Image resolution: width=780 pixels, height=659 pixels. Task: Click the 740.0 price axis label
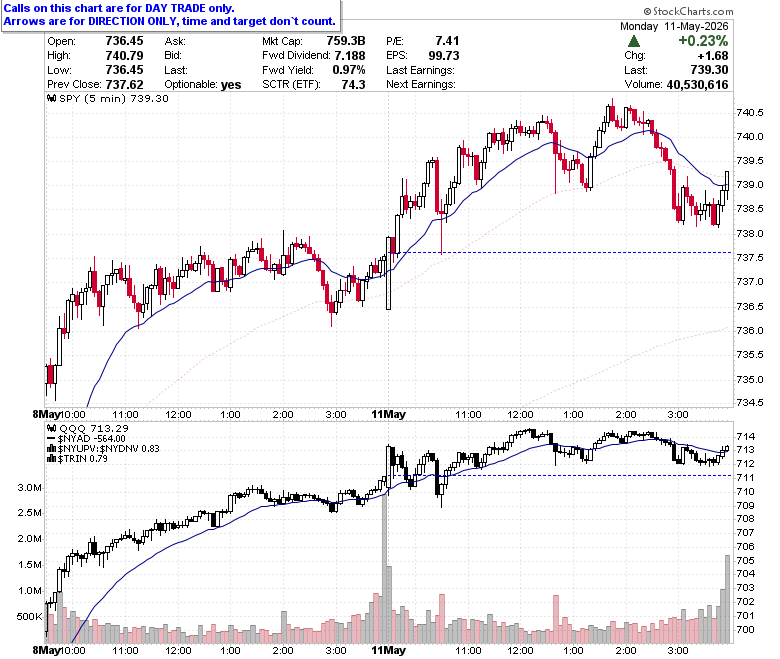coord(750,136)
